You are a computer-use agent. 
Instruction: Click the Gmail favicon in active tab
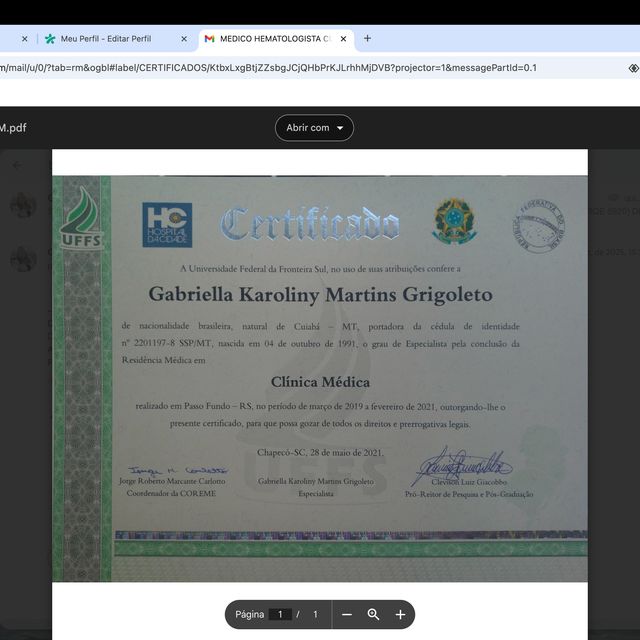point(209,39)
